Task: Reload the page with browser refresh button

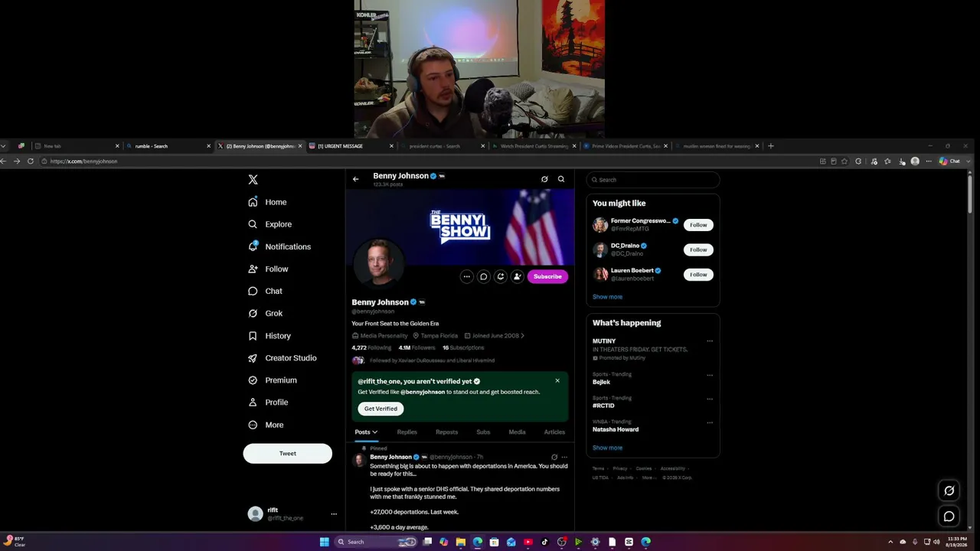Action: click(31, 161)
